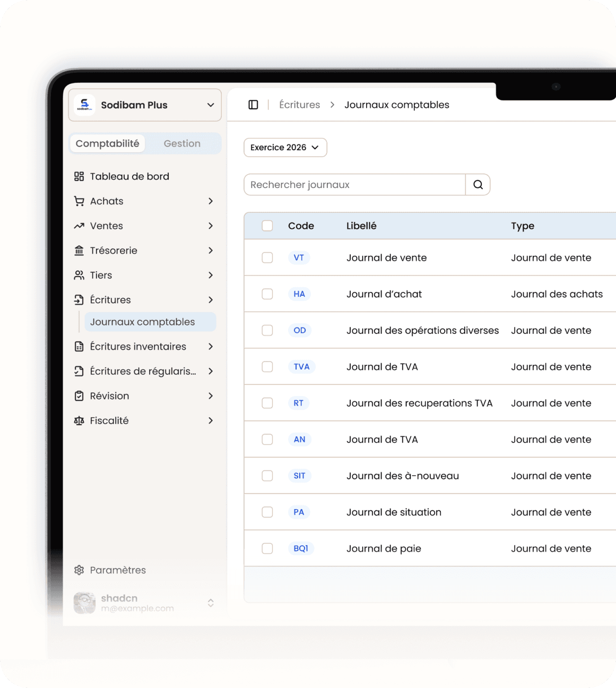
Task: Select Journaux comptables submenu item
Action: 150,322
